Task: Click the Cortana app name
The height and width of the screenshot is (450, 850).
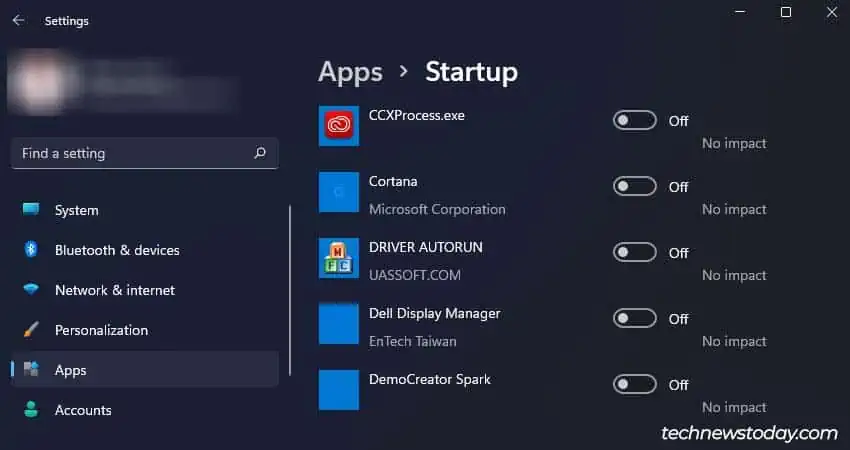Action: point(393,181)
